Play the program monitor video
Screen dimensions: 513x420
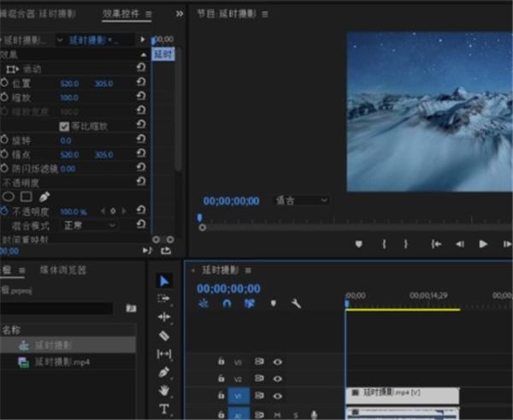[x=483, y=244]
